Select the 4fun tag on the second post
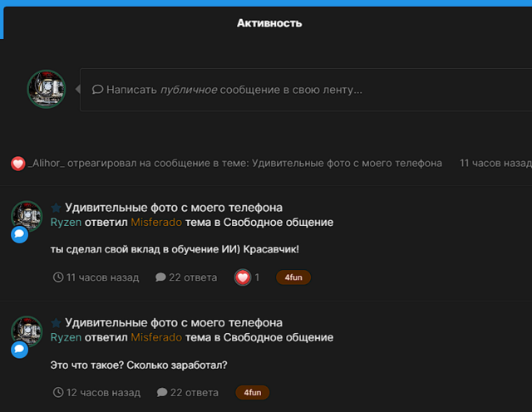The image size is (532, 412). click(252, 392)
